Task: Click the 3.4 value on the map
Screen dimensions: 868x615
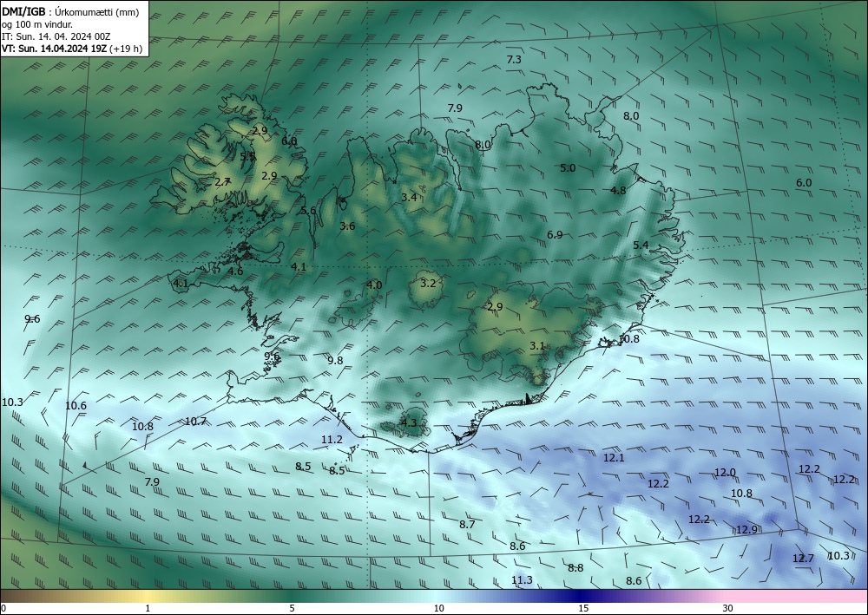Action: click(409, 197)
